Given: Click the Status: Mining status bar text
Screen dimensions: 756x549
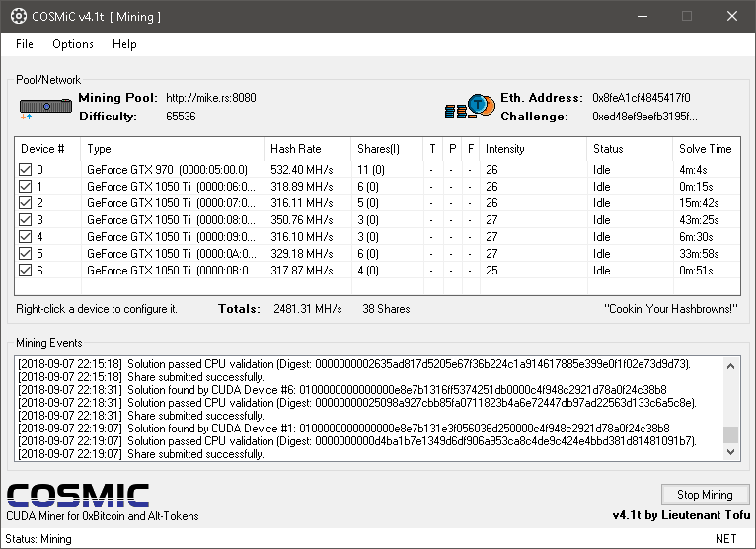Looking at the screenshot, I should pos(38,539).
